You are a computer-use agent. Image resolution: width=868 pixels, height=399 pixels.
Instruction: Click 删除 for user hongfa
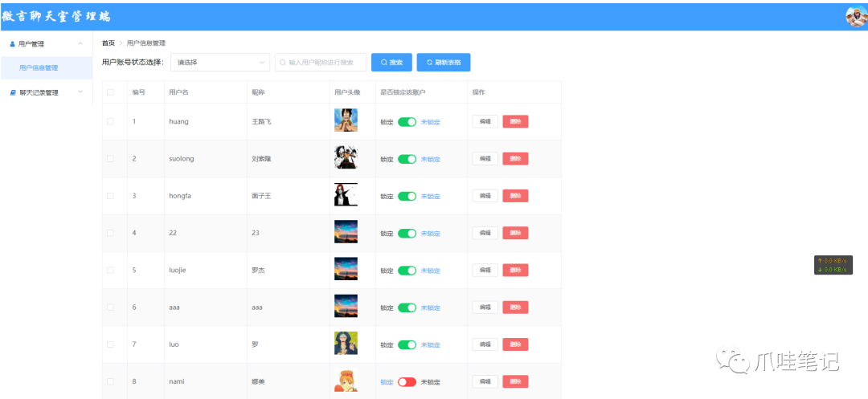pyautogui.click(x=515, y=196)
